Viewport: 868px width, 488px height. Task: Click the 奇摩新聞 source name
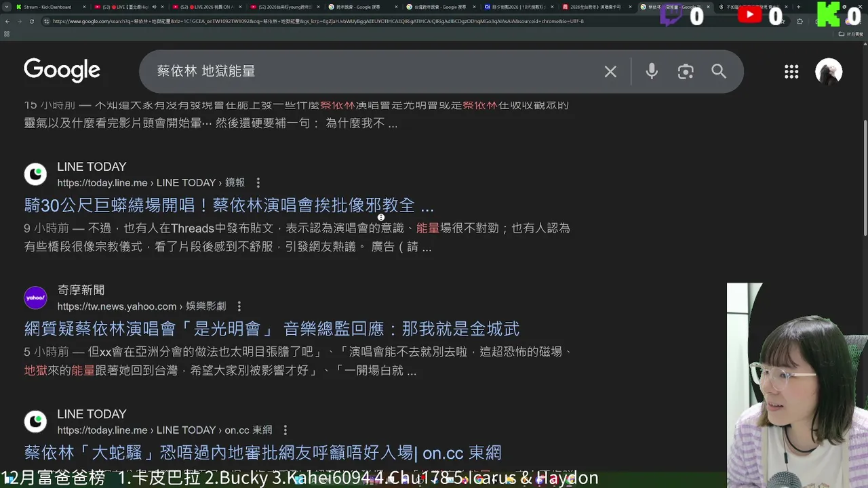tap(81, 290)
